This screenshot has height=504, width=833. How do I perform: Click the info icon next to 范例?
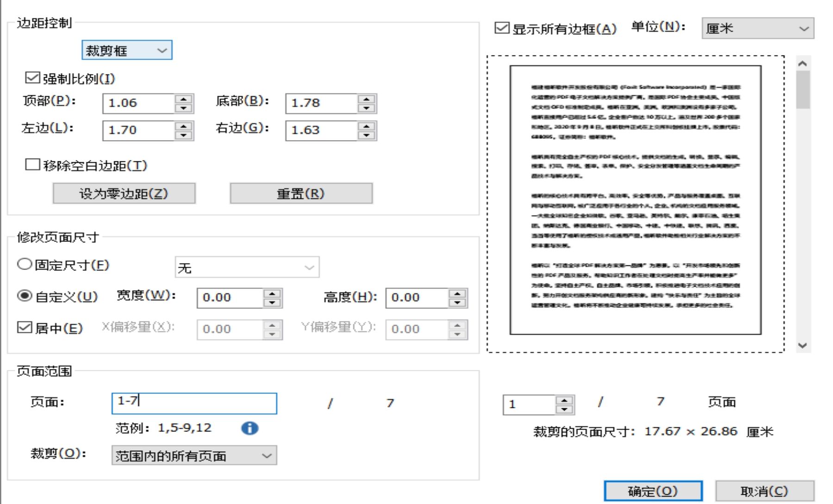click(249, 428)
